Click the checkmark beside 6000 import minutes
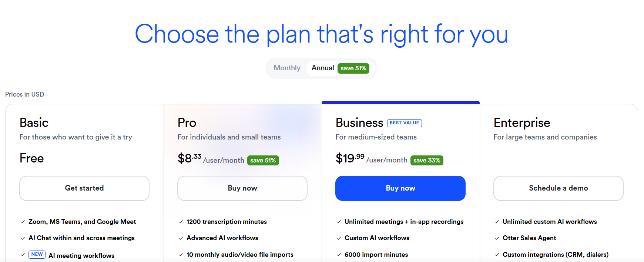644x262 pixels. [x=339, y=255]
